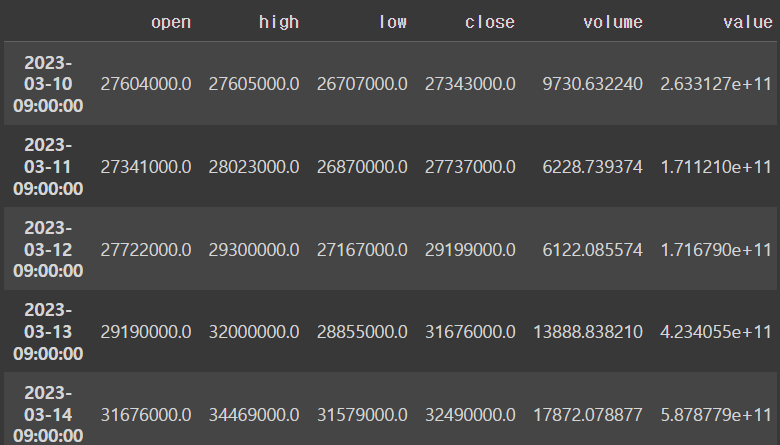The width and height of the screenshot is (780, 445).
Task: Click close value 29199000.0
Action: coord(470,250)
